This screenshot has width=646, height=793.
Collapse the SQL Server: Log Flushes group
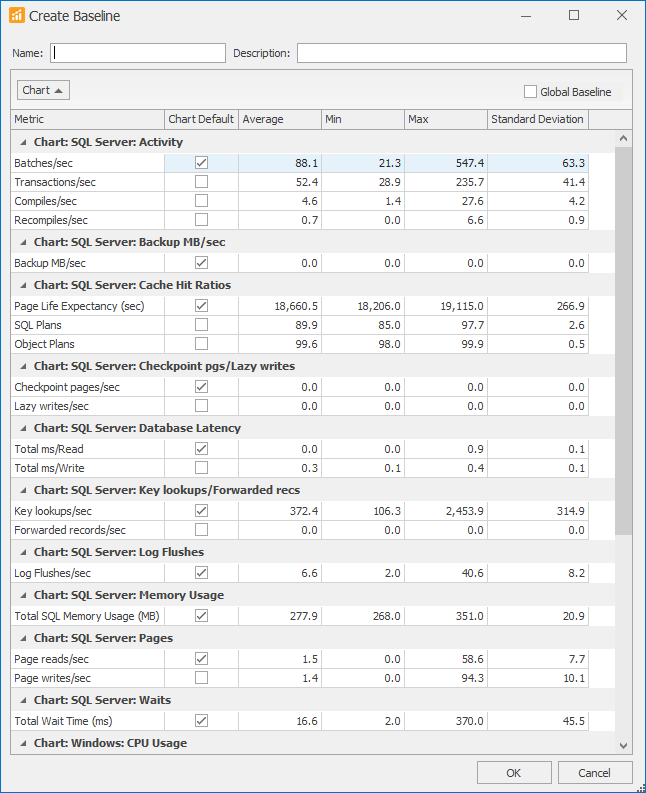[x=23, y=553]
